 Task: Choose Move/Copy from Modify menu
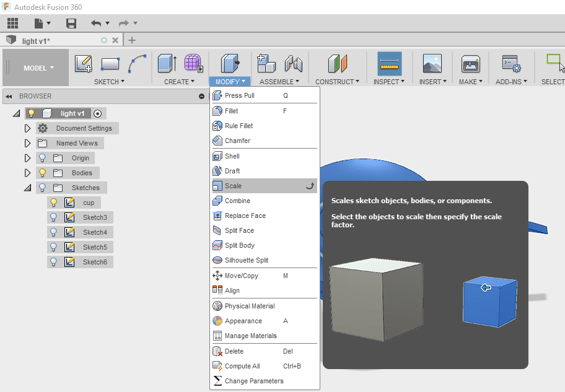tap(265, 276)
